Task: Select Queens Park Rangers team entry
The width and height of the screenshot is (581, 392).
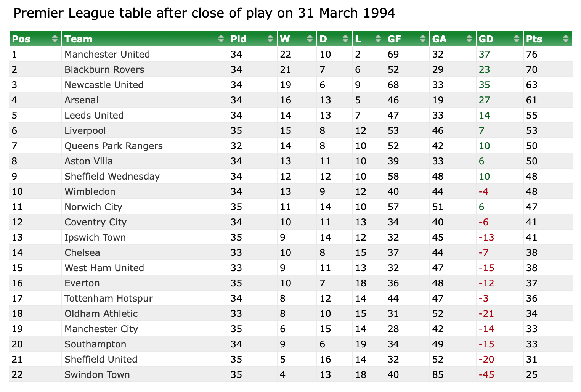Action: tap(114, 146)
